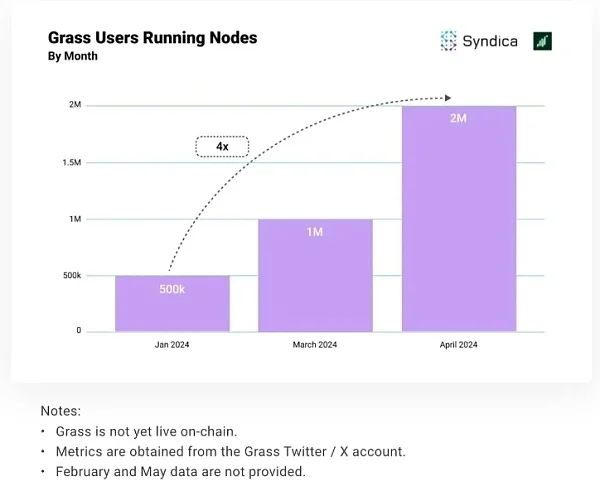The width and height of the screenshot is (600, 496).
Task: Click the 500k y-axis tick label
Action: tap(70, 275)
